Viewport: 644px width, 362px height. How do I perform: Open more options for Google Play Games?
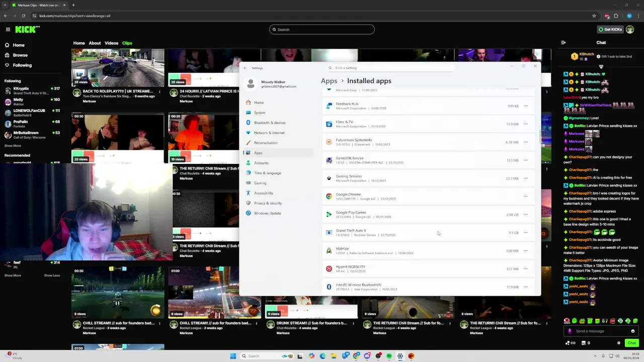pyautogui.click(x=526, y=215)
